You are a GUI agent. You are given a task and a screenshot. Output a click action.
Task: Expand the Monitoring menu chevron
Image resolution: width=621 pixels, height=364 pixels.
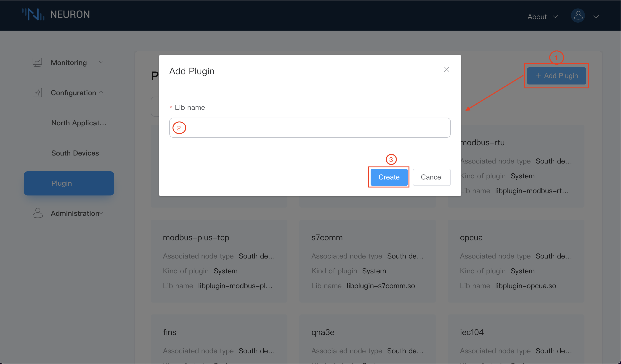[101, 62]
